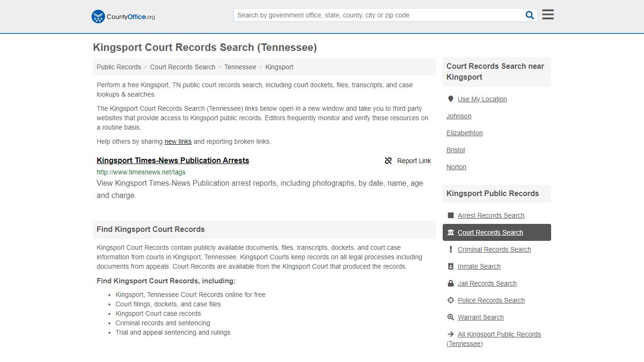This screenshot has height=362, width=644.
Task: Click the Inmate Search badge icon
Action: 451,266
